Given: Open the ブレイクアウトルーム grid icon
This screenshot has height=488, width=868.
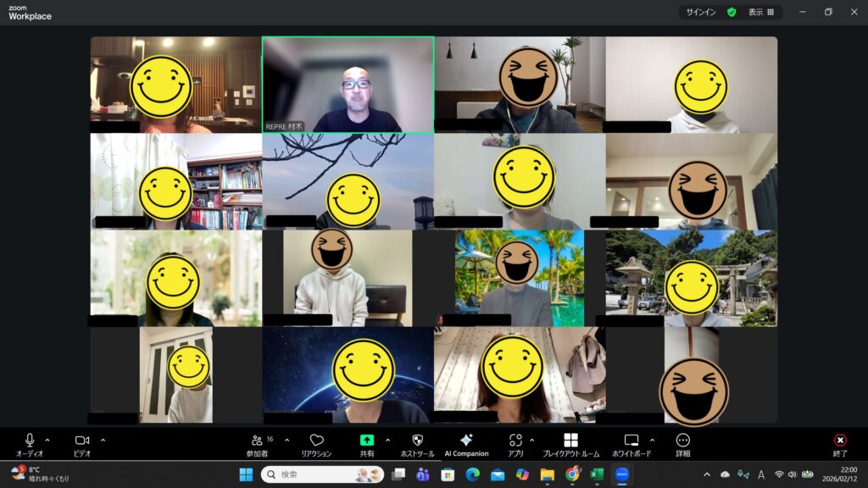Looking at the screenshot, I should pyautogui.click(x=570, y=441).
